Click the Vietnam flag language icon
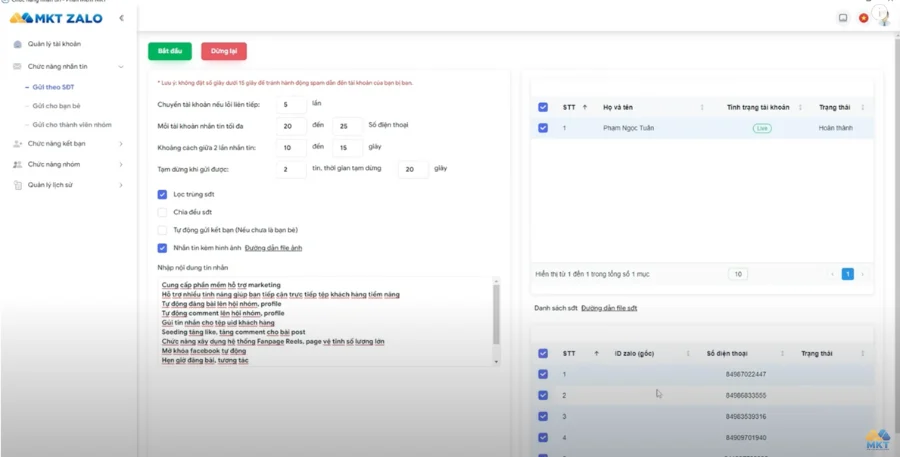The width and height of the screenshot is (900, 457). pyautogui.click(x=863, y=18)
